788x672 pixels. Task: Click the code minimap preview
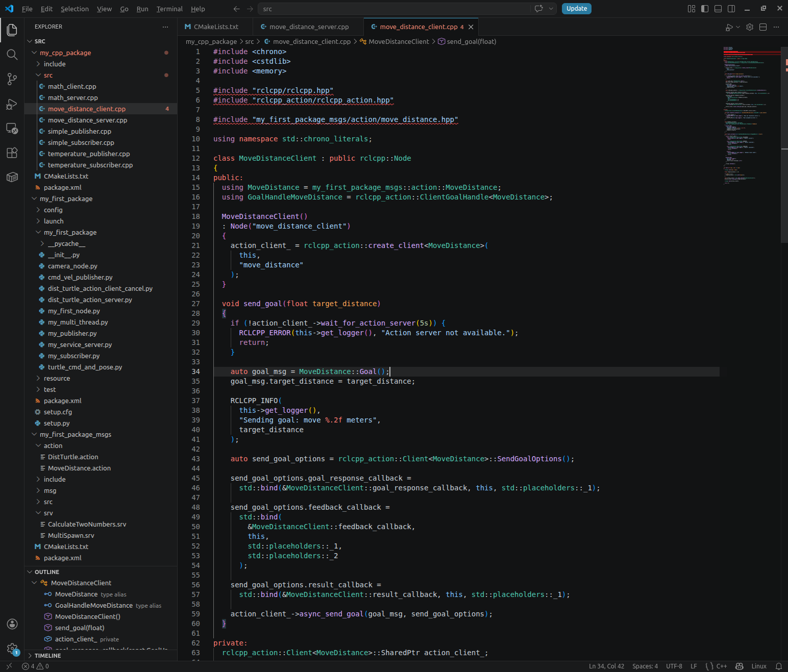[751, 115]
